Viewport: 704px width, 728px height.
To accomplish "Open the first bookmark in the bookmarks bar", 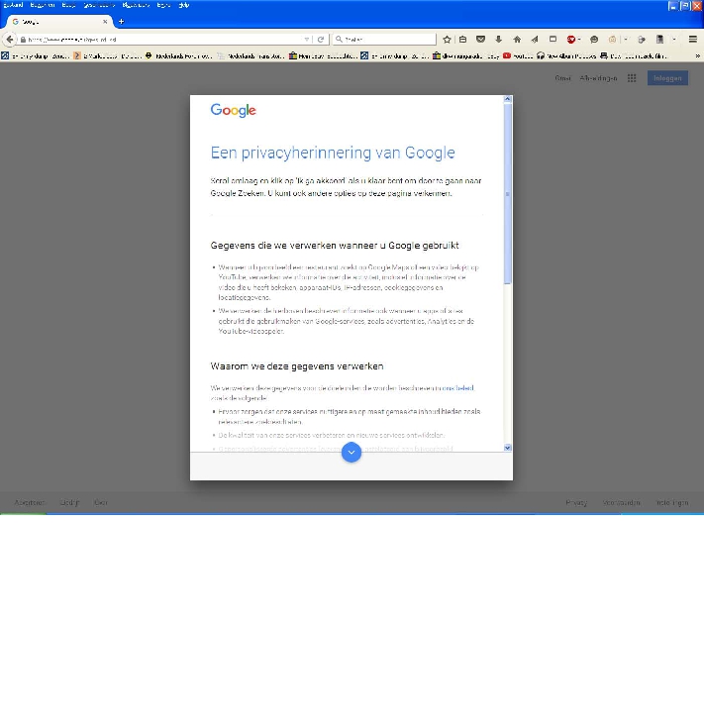I will point(36,55).
